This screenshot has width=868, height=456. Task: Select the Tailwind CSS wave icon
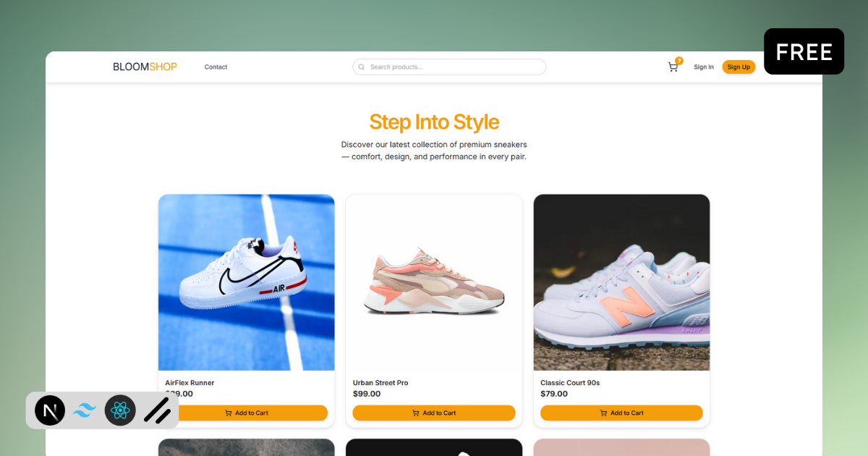pyautogui.click(x=85, y=410)
